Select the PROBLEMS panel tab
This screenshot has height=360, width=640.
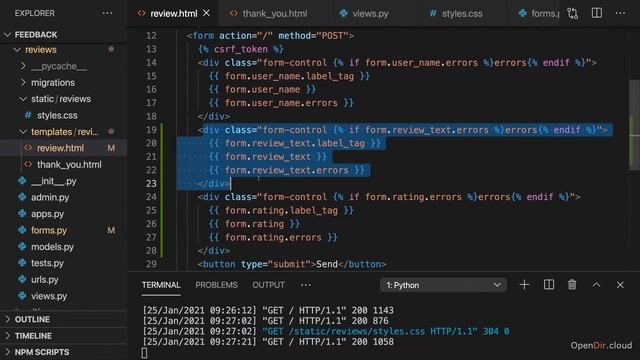coord(216,285)
